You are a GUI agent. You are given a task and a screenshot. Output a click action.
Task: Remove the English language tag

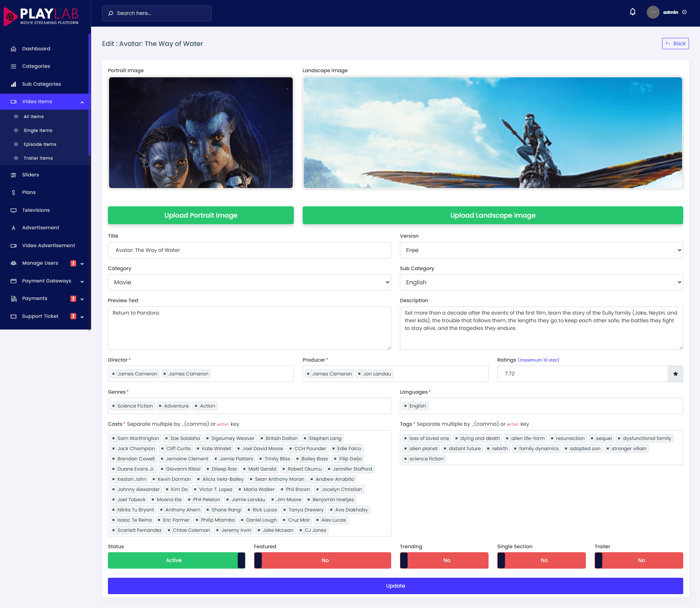[405, 406]
